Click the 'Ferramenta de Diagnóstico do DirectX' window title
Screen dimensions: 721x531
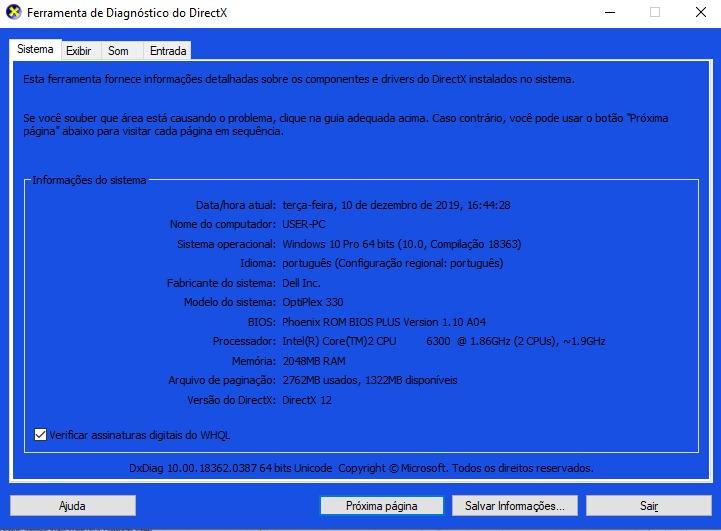tap(127, 12)
